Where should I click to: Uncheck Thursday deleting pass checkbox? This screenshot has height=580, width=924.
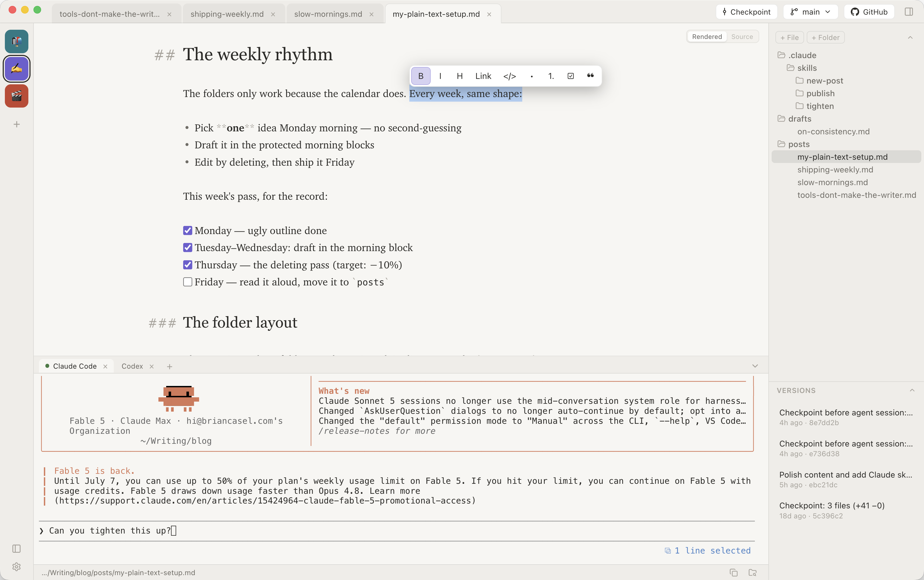188,265
